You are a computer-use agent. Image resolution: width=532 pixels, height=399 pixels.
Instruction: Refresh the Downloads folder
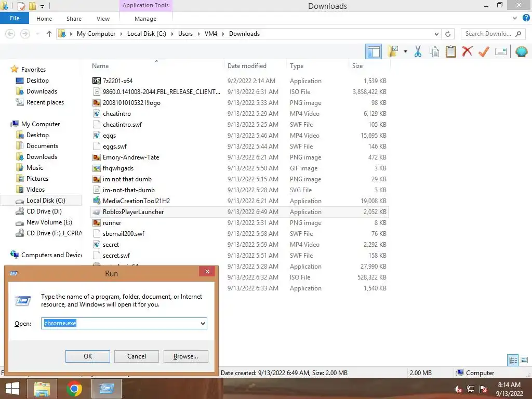[x=447, y=34]
